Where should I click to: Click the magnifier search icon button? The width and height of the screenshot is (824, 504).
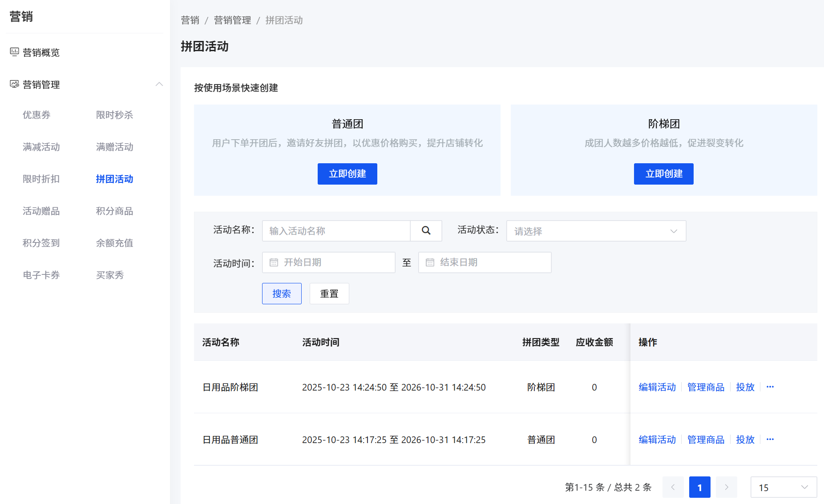tap(426, 231)
